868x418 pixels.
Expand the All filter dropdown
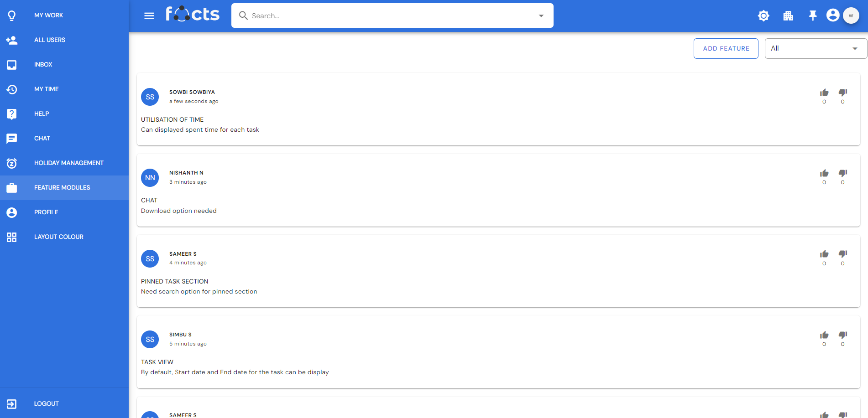[x=816, y=49]
